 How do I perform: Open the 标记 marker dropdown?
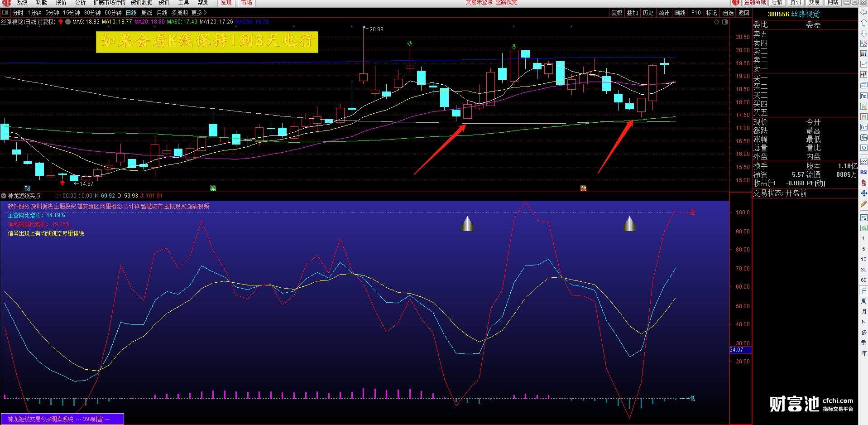[x=711, y=13]
